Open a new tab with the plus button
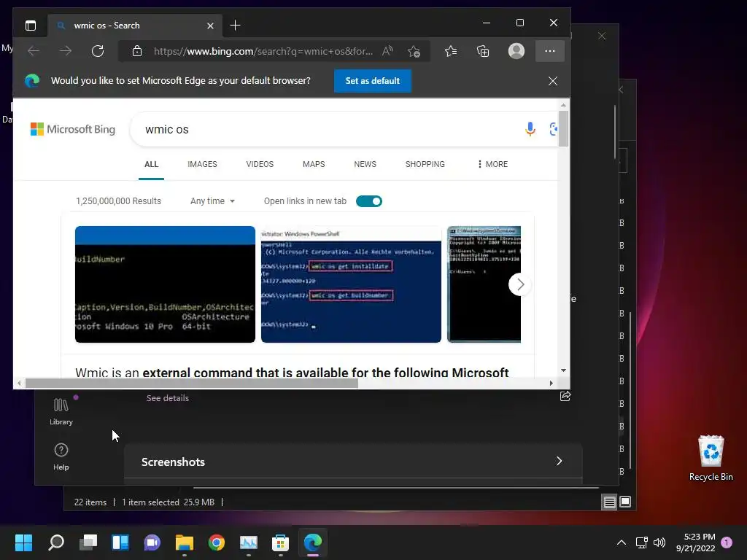This screenshot has width=747, height=560. [x=235, y=26]
